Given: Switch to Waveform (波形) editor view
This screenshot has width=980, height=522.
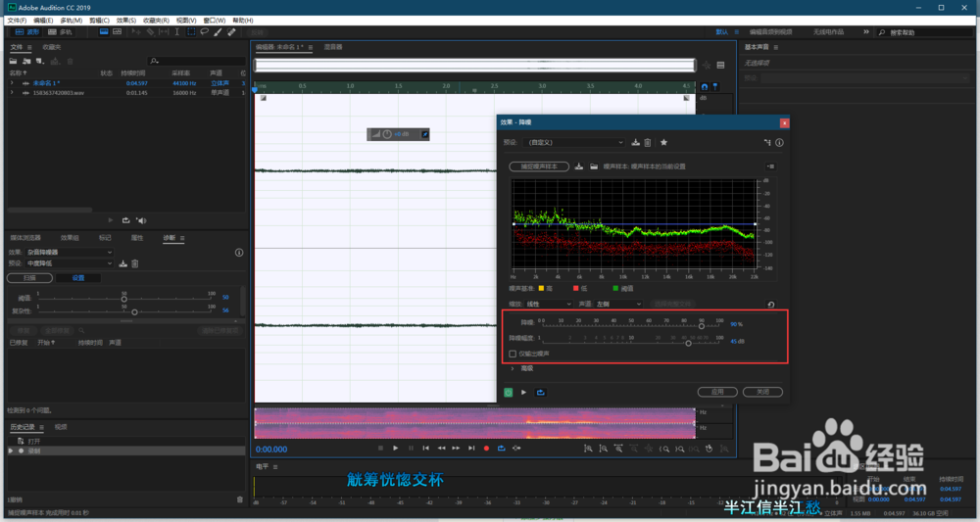Looking at the screenshot, I should (26, 32).
